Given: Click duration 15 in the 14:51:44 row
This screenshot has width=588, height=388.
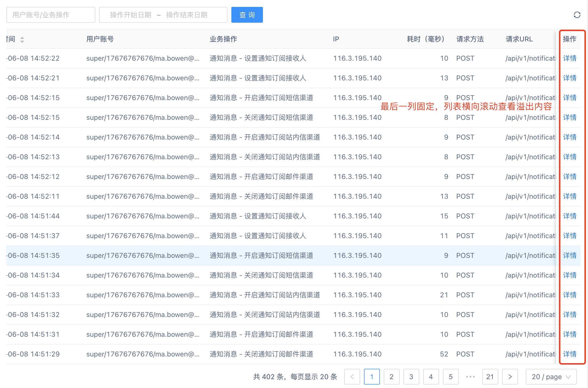Looking at the screenshot, I should point(444,216).
